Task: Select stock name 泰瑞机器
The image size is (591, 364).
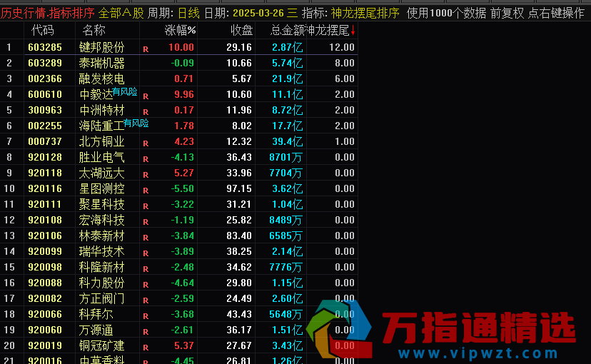Action: 102,64
